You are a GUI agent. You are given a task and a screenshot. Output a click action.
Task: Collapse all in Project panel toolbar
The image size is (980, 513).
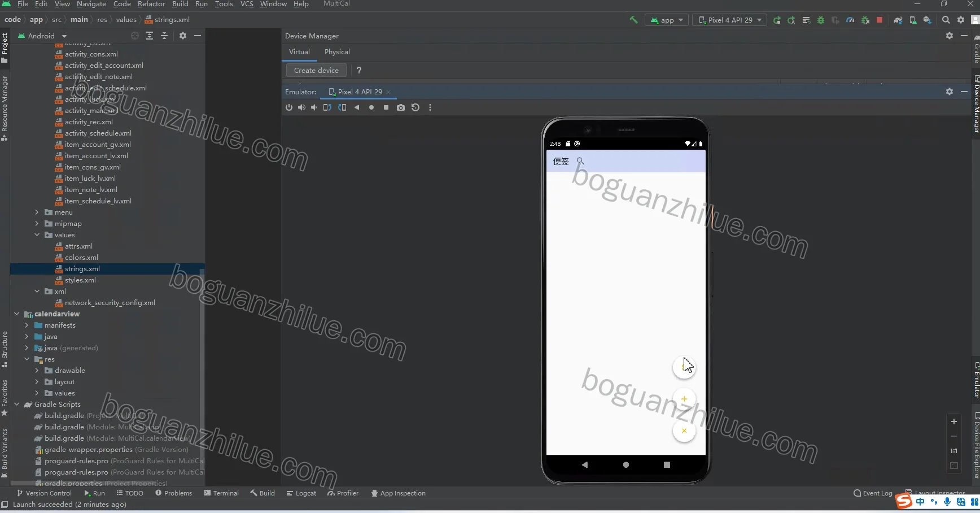click(x=164, y=36)
